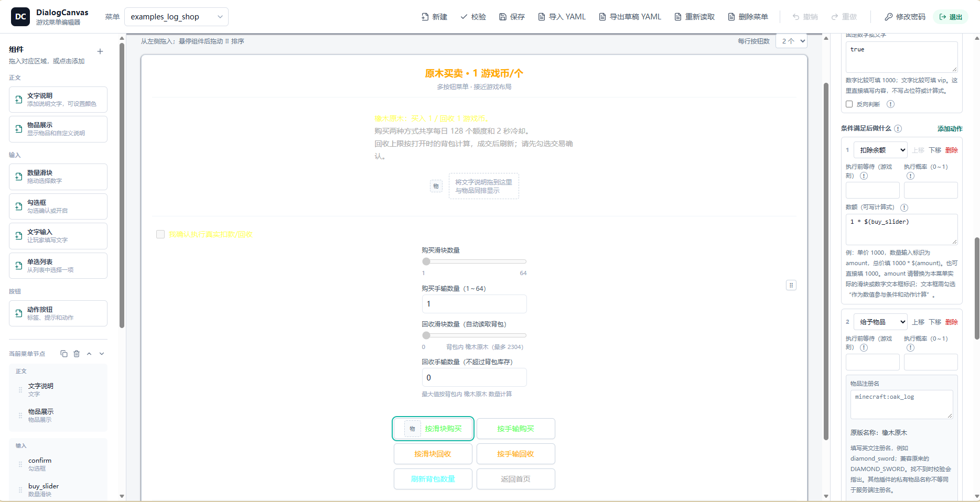Click 校验 in the top toolbar
The image size is (980, 502).
coord(473,17)
